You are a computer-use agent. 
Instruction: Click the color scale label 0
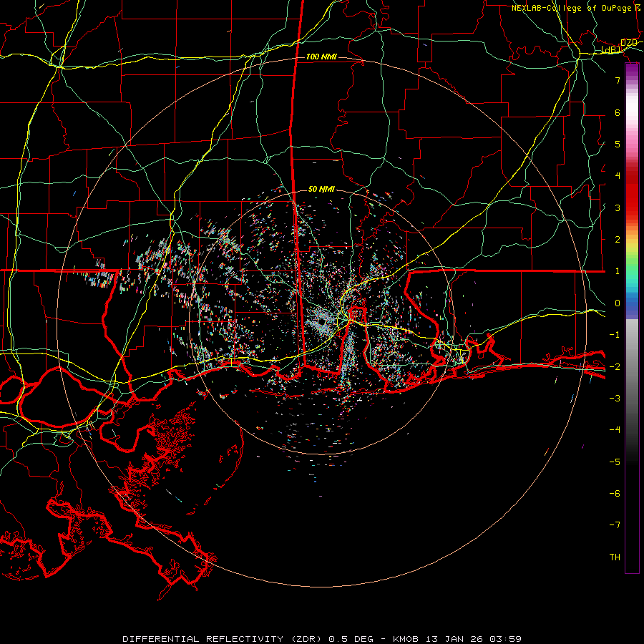pos(618,303)
